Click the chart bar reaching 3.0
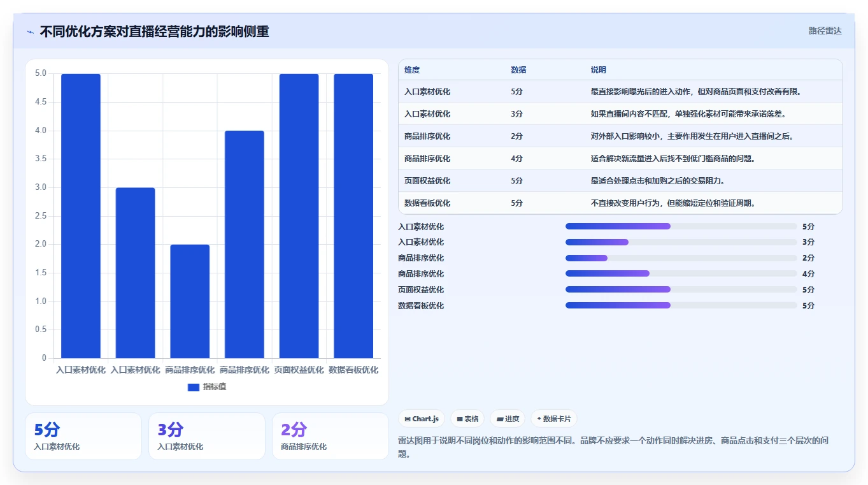Viewport: 868px width, 485px height. coord(135,273)
